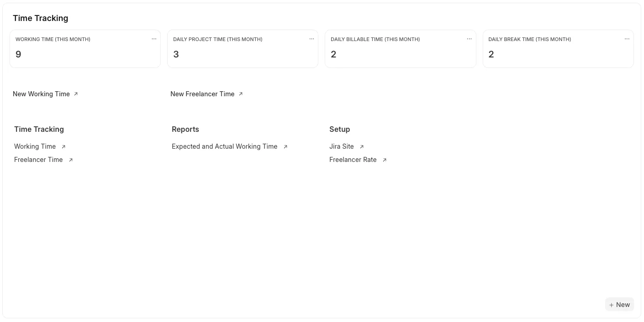Click arrow icon beside New Working Time shortcut

point(76,94)
